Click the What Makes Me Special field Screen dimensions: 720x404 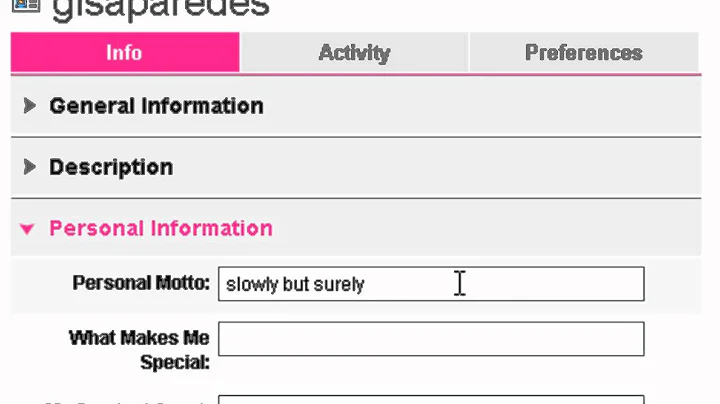click(x=431, y=339)
